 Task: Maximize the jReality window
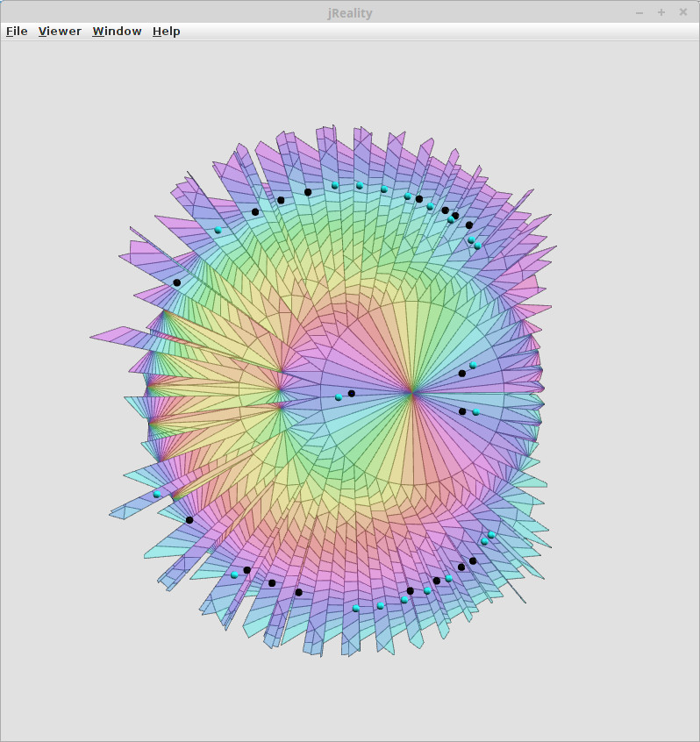661,11
